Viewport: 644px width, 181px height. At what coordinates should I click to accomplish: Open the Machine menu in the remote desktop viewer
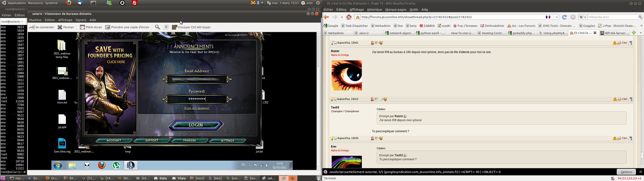pyautogui.click(x=35, y=20)
